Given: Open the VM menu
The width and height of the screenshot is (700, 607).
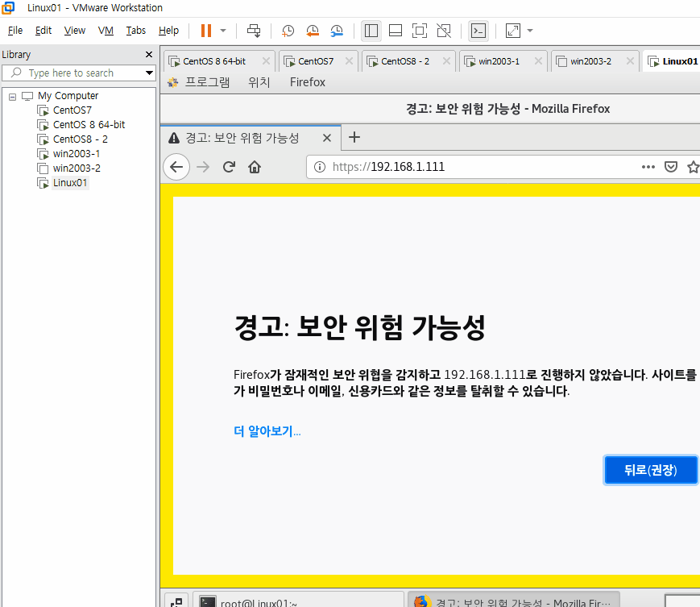Looking at the screenshot, I should coord(106,31).
